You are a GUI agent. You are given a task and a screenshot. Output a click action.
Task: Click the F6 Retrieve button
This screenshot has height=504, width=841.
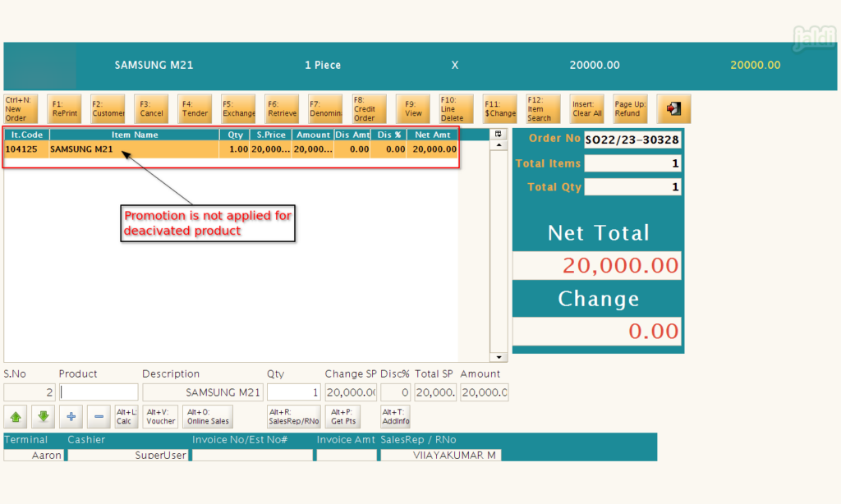(x=282, y=109)
